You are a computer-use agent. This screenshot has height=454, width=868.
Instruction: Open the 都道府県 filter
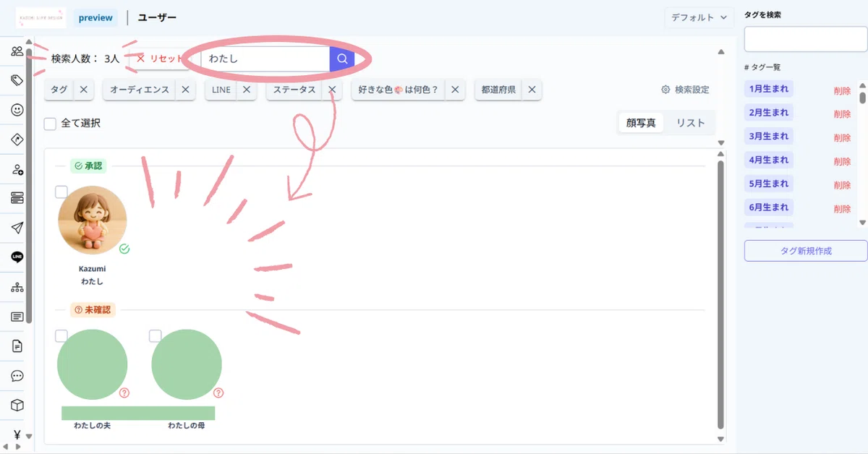(x=498, y=90)
